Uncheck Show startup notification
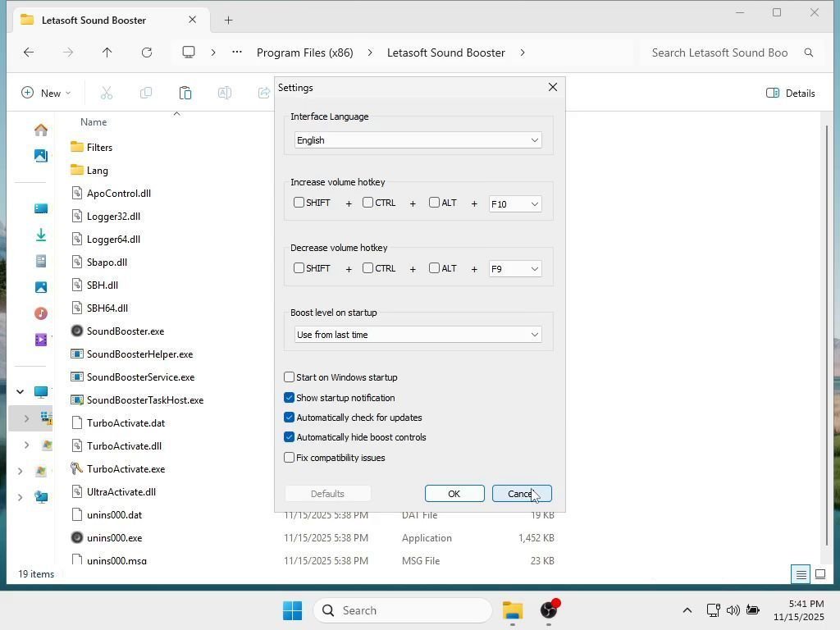 pos(290,398)
